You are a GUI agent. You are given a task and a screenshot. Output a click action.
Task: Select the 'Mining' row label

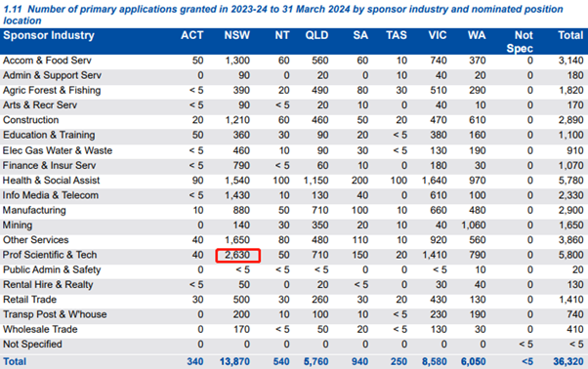coord(18,225)
